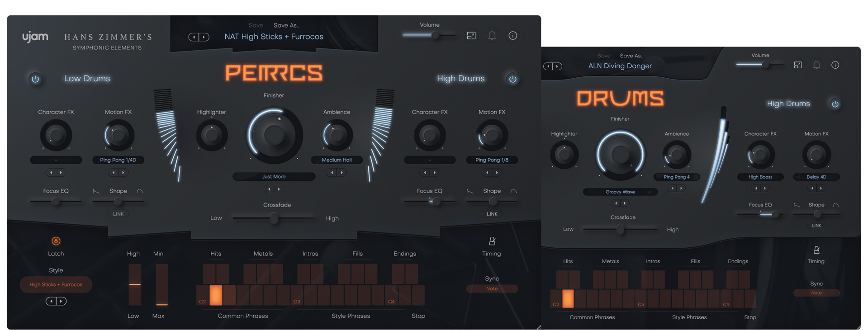The width and height of the screenshot is (868, 330).
Task: Open the Groovy Wave finisher dropdown
Action: coord(620,192)
